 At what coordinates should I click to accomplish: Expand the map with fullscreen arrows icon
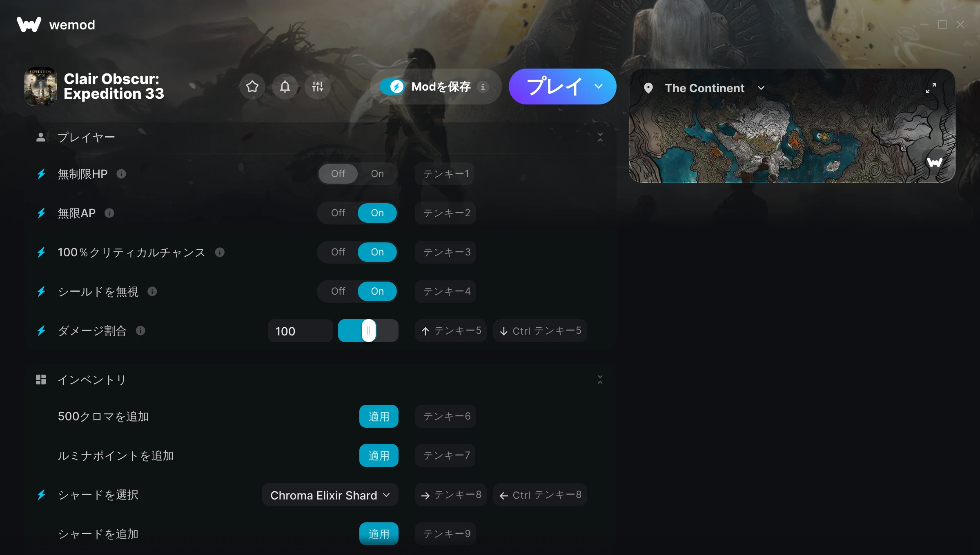(931, 88)
